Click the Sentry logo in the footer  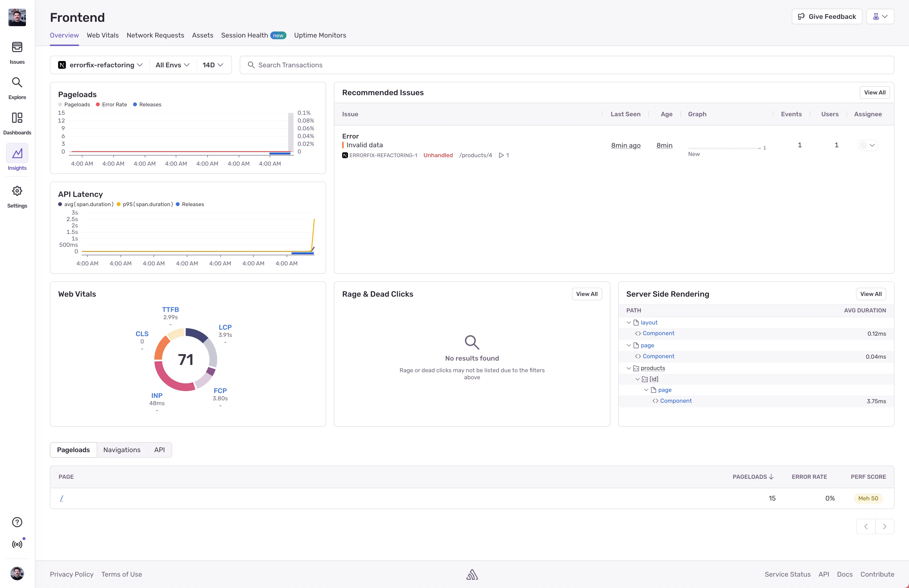coord(472,574)
